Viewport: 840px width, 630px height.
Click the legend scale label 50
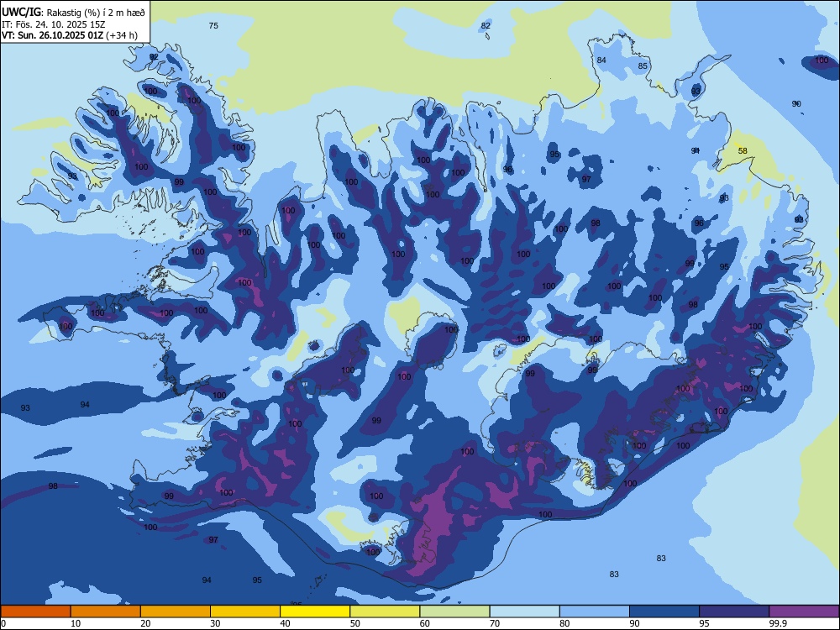click(355, 623)
